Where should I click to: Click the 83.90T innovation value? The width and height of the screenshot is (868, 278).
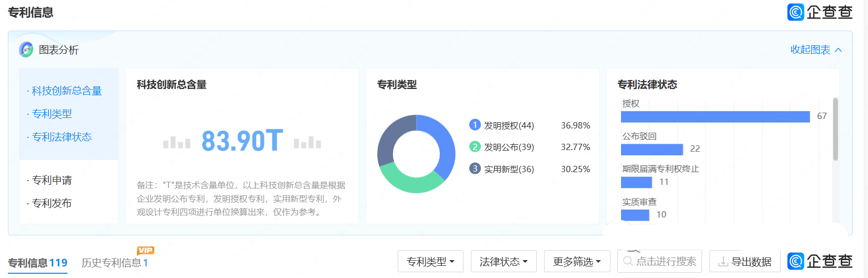pyautogui.click(x=242, y=141)
